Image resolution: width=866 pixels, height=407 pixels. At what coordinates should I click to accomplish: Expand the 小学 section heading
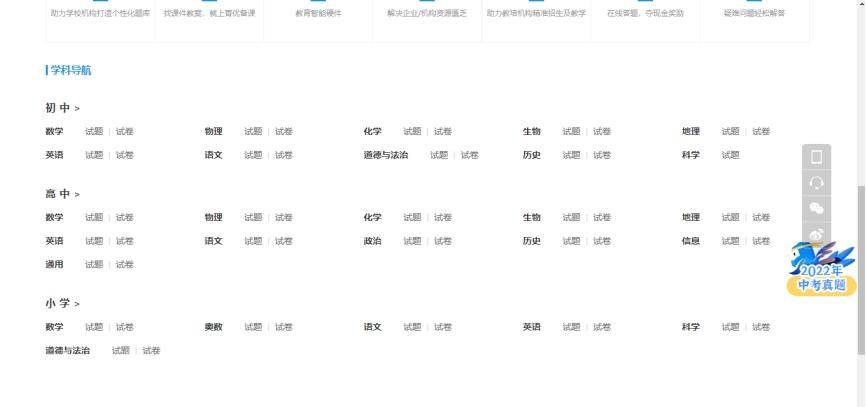(62, 304)
